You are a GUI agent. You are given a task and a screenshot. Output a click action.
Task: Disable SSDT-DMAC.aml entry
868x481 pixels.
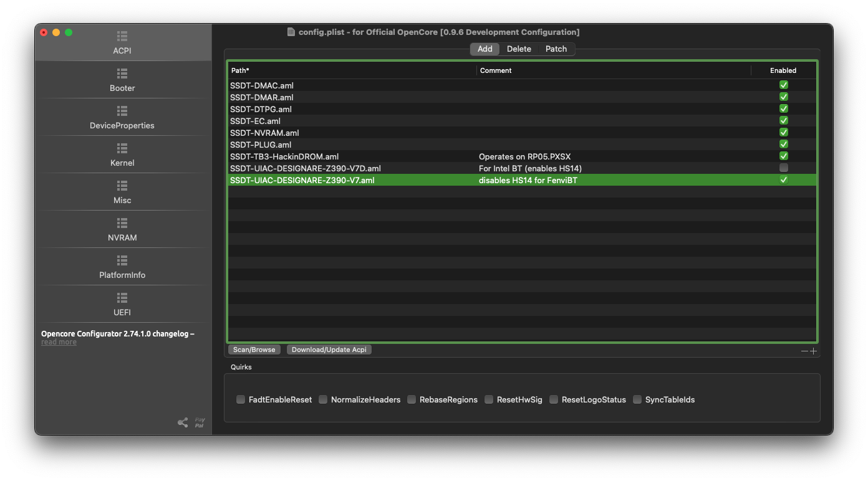click(x=784, y=85)
